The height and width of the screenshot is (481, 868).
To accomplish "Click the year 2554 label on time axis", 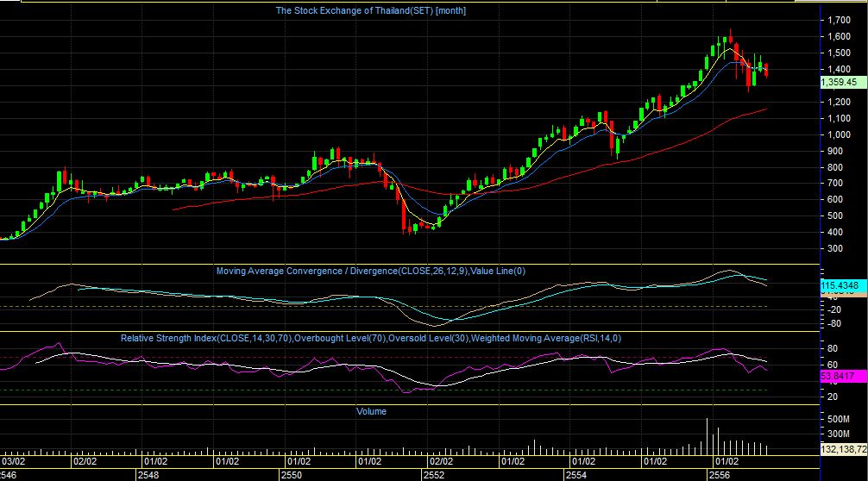I will pyautogui.click(x=576, y=475).
